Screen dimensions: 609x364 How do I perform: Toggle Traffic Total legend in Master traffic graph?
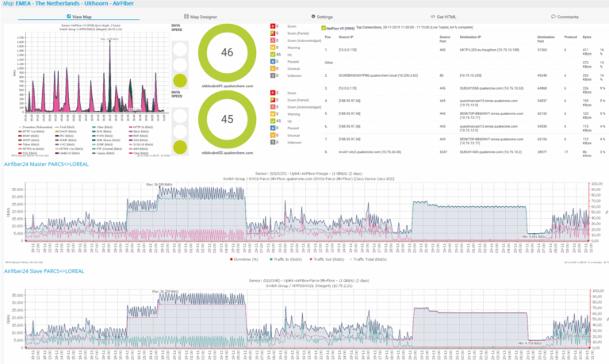point(369,259)
